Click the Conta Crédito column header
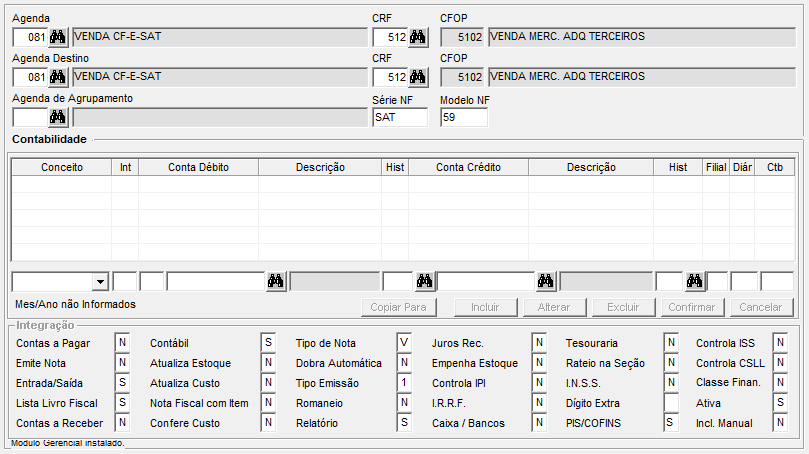 (x=468, y=167)
